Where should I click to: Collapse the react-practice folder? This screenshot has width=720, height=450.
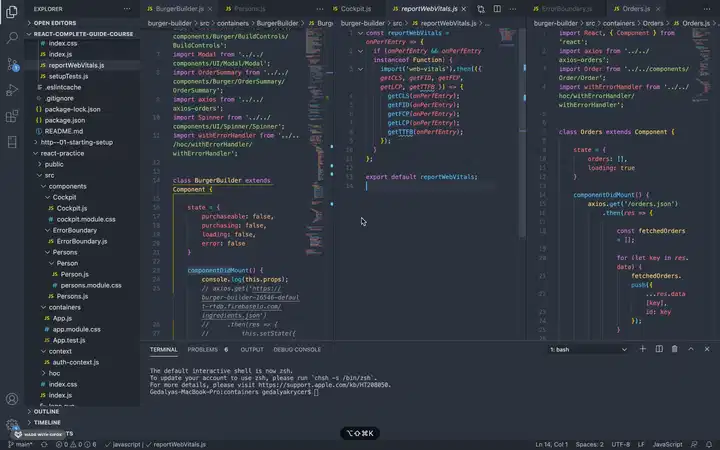(62, 153)
